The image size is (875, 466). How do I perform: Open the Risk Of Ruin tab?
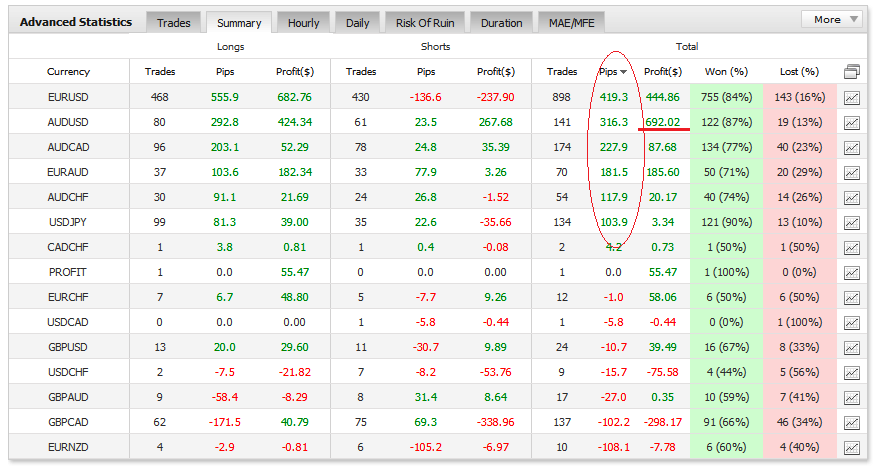click(x=425, y=23)
